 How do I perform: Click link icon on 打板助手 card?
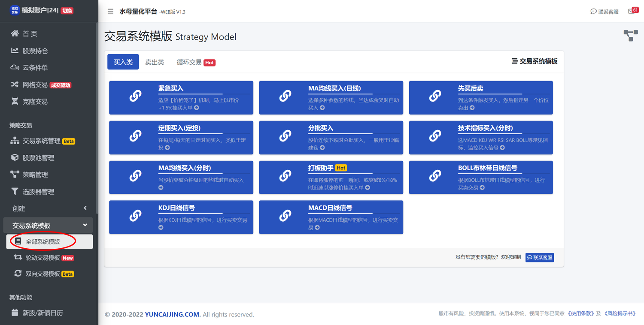tap(285, 176)
